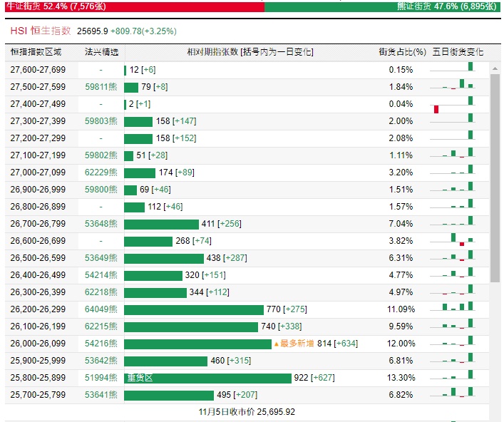Select the 27,200-27,299 range cell
The width and height of the screenshot is (504, 422).
click(38, 138)
